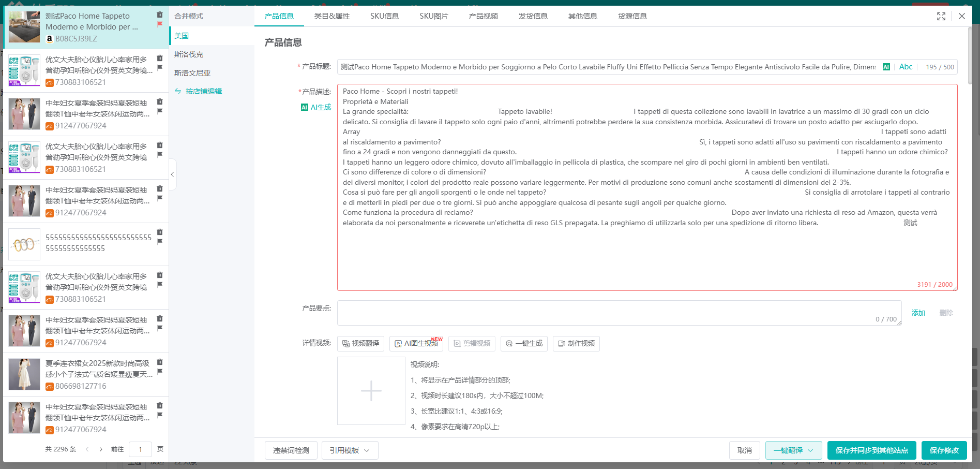Viewport: 980px width, 469px height.
Task: Open the dress thumbnail of product 806698127716
Action: (24, 374)
